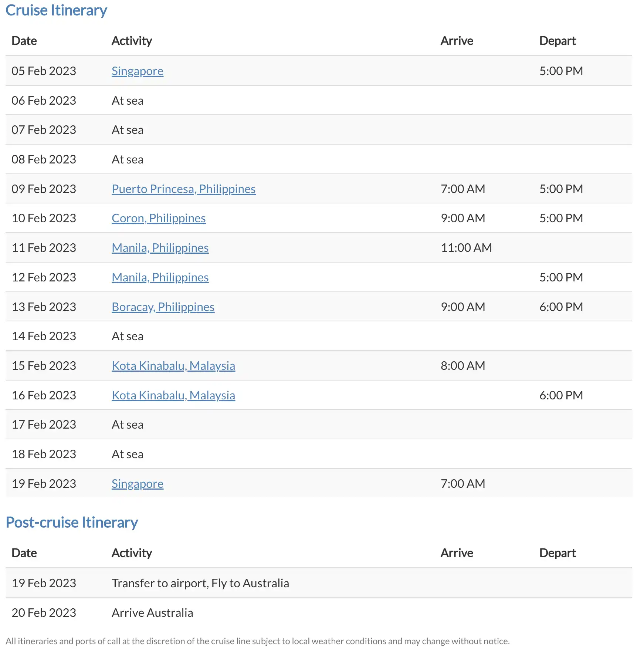Click the Arrive header in Cruise Itinerary table

click(457, 41)
